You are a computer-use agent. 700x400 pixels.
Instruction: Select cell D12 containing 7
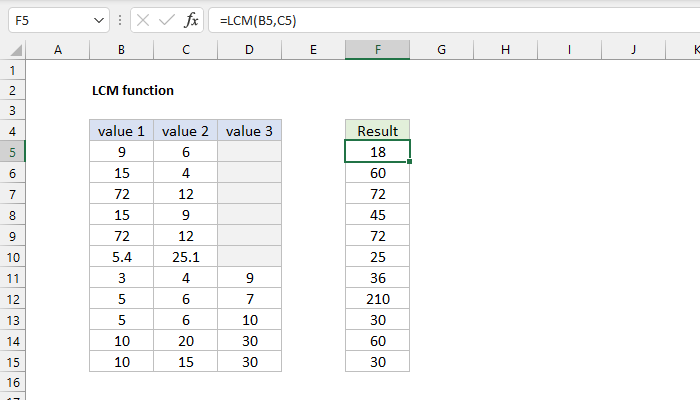(250, 299)
